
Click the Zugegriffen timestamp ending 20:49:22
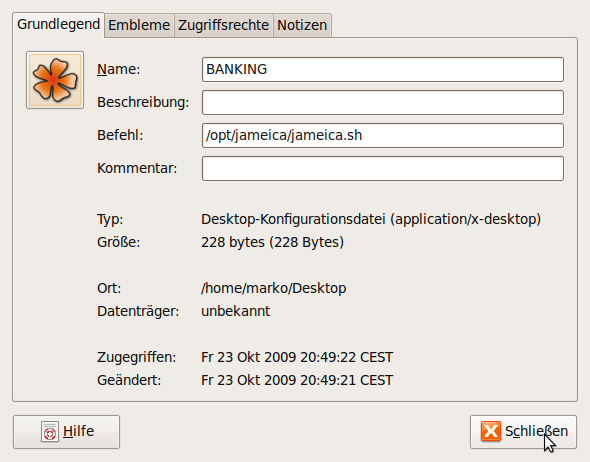coord(297,357)
